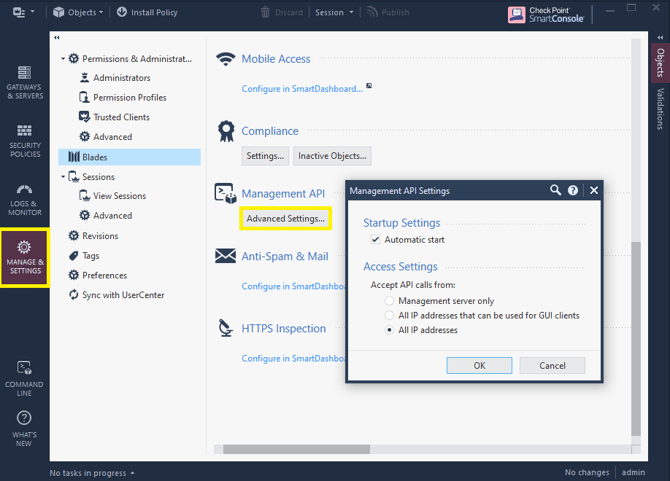Collapse Permissions & Administrators tree node
The image size is (670, 481).
coord(63,59)
